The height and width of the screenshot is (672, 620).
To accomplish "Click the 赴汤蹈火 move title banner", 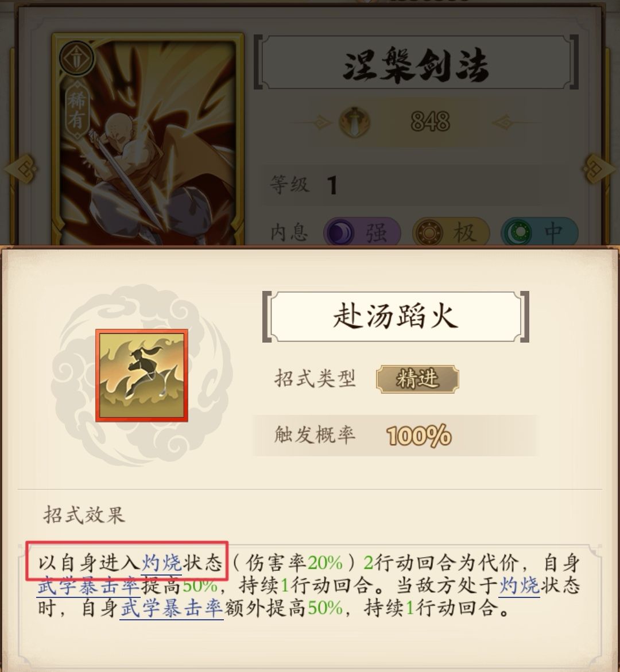I will coord(396,317).
